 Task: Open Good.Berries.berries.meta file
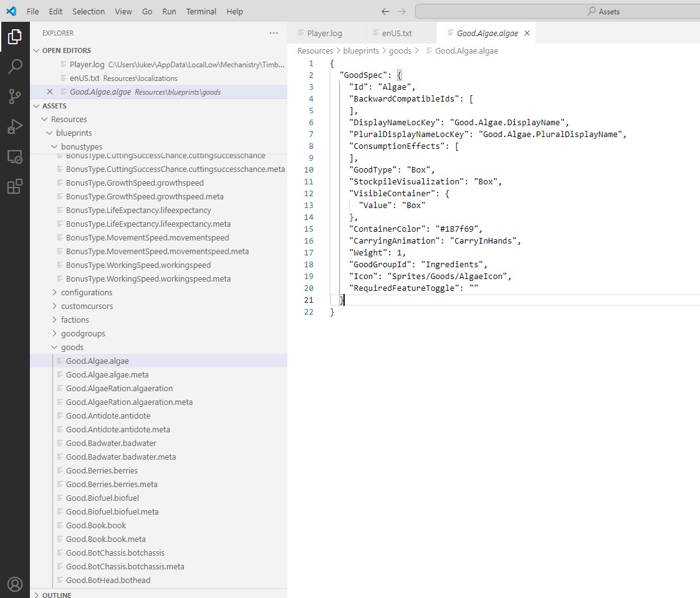112,484
